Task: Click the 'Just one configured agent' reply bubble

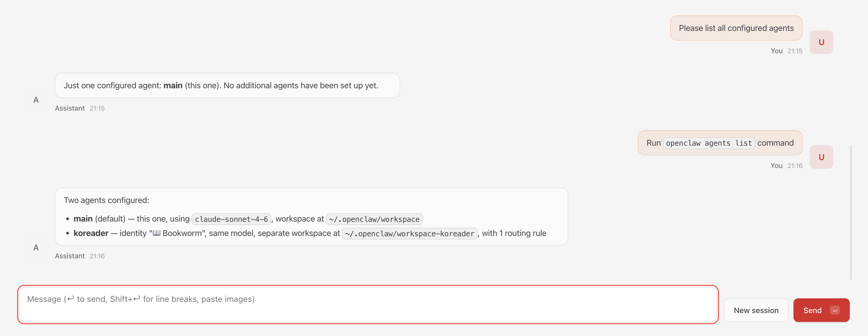Action: coord(227,86)
